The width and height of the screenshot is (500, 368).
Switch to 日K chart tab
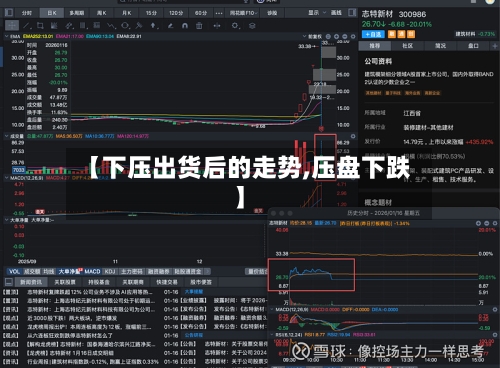52,13
